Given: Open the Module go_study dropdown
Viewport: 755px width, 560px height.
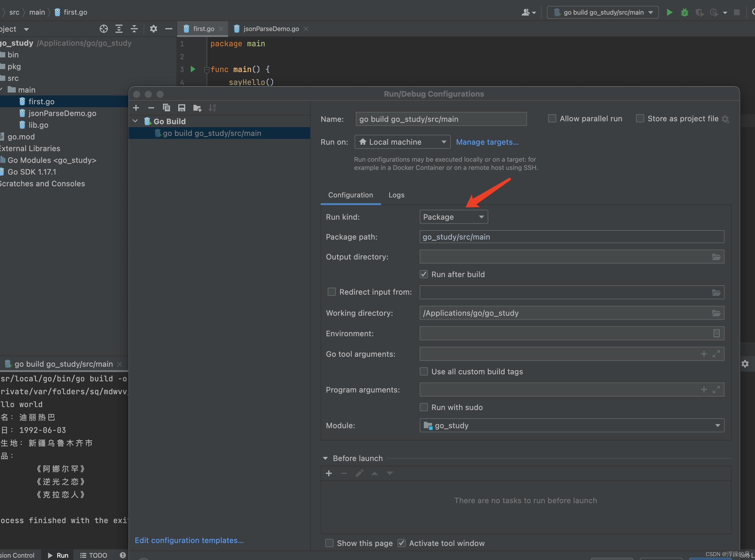Looking at the screenshot, I should pos(572,426).
